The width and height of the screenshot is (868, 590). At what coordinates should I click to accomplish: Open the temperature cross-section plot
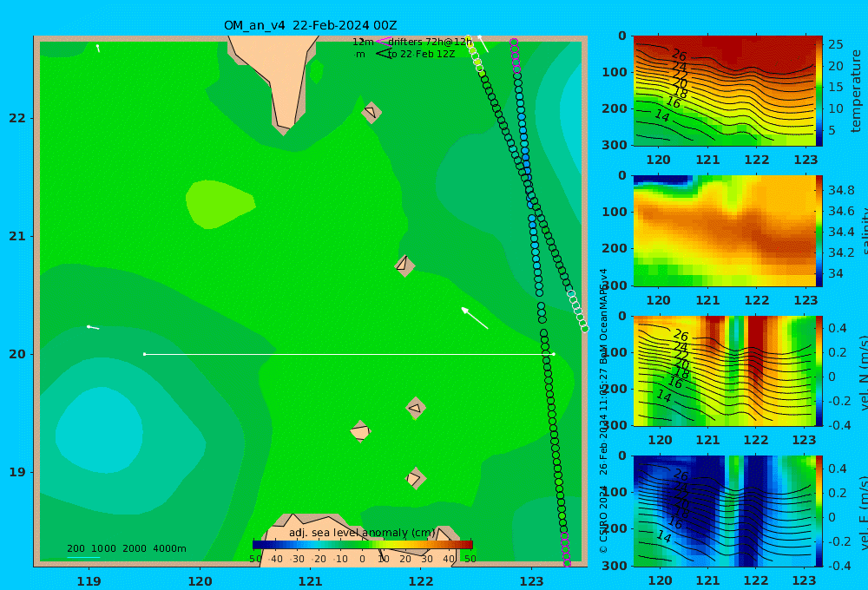click(x=725, y=91)
